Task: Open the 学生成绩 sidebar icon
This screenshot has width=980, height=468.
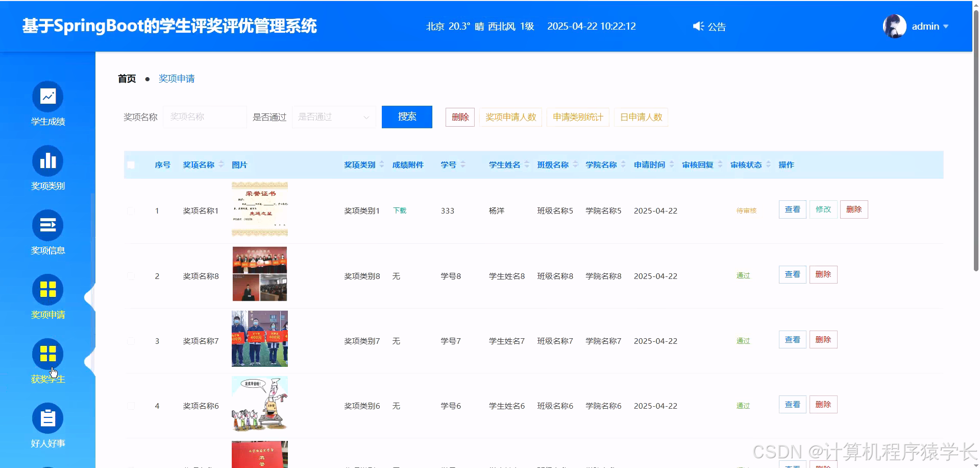Action: tap(47, 97)
